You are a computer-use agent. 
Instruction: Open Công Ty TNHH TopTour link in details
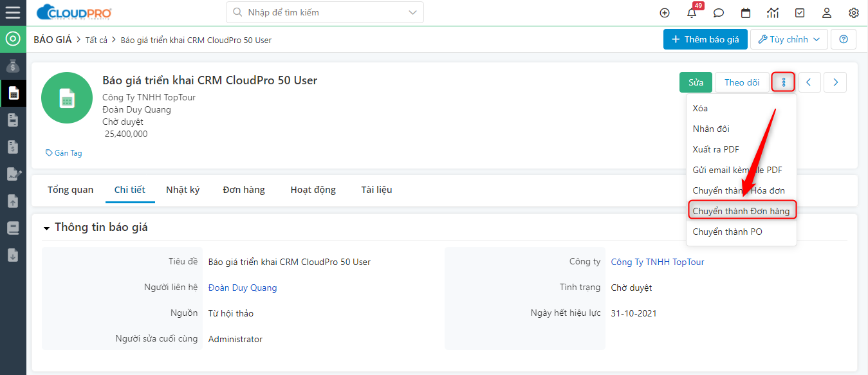[x=658, y=262]
